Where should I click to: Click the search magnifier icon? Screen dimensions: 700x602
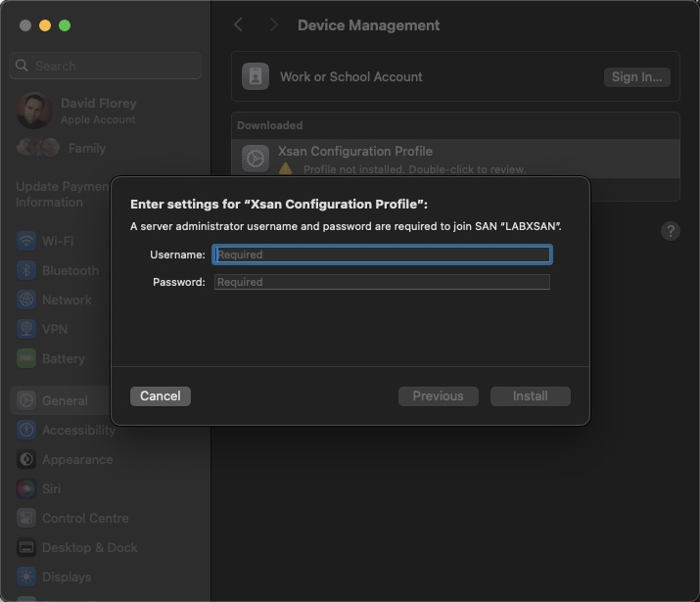click(22, 66)
